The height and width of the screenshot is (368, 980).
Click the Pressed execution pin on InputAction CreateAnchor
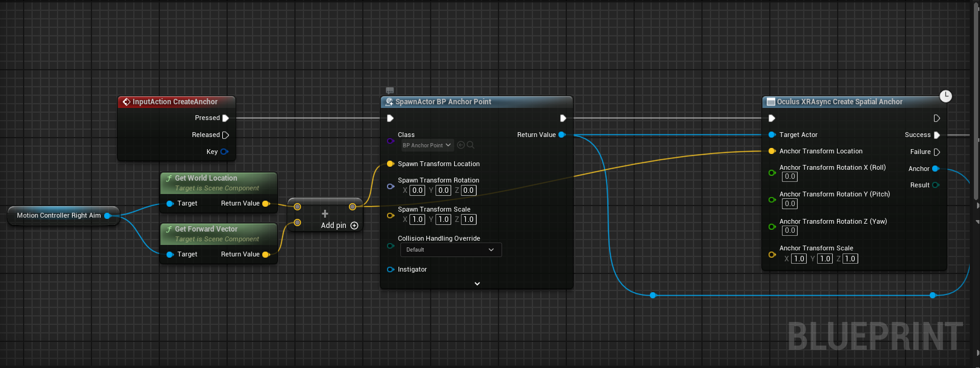225,118
